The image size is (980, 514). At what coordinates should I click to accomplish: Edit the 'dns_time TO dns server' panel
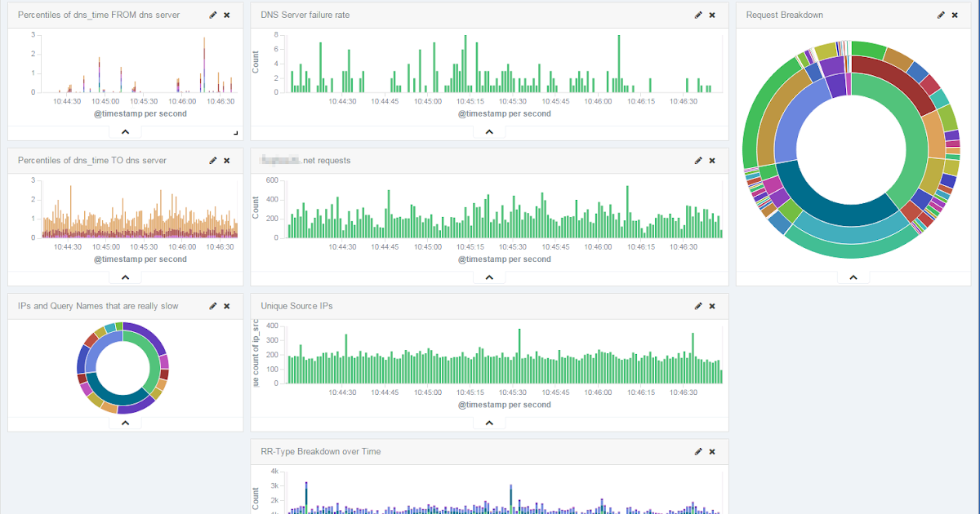point(213,160)
